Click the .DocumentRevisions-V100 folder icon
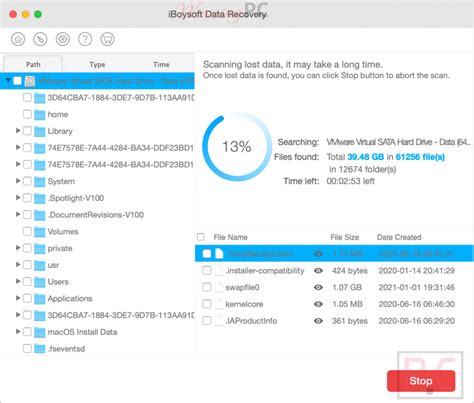The image size is (474, 403). coord(40,215)
